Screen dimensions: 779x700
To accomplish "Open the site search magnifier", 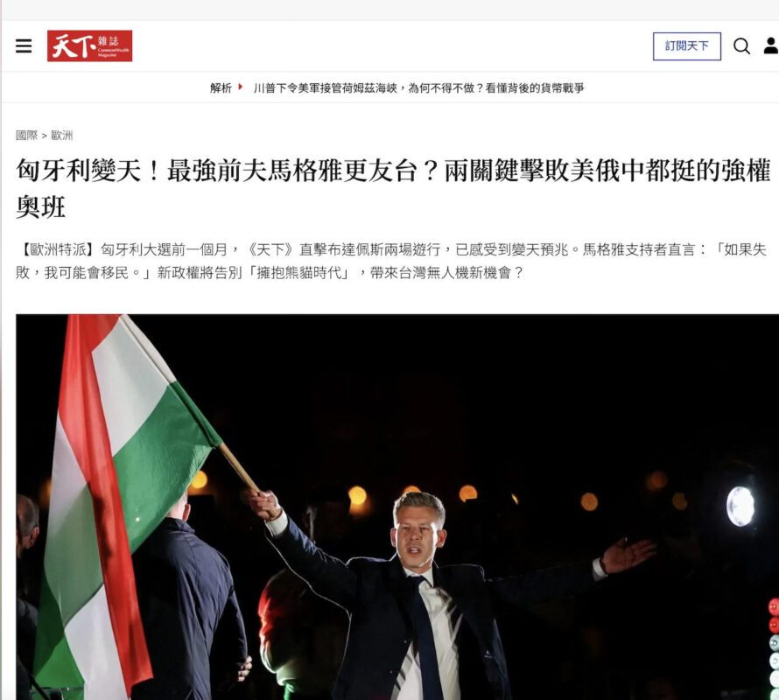I will click(x=741, y=46).
